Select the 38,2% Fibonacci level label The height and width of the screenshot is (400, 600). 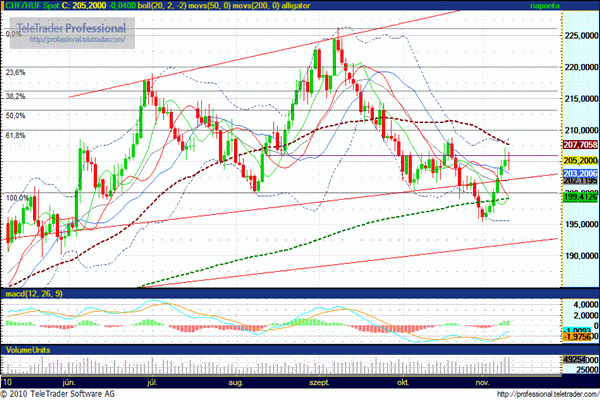15,97
